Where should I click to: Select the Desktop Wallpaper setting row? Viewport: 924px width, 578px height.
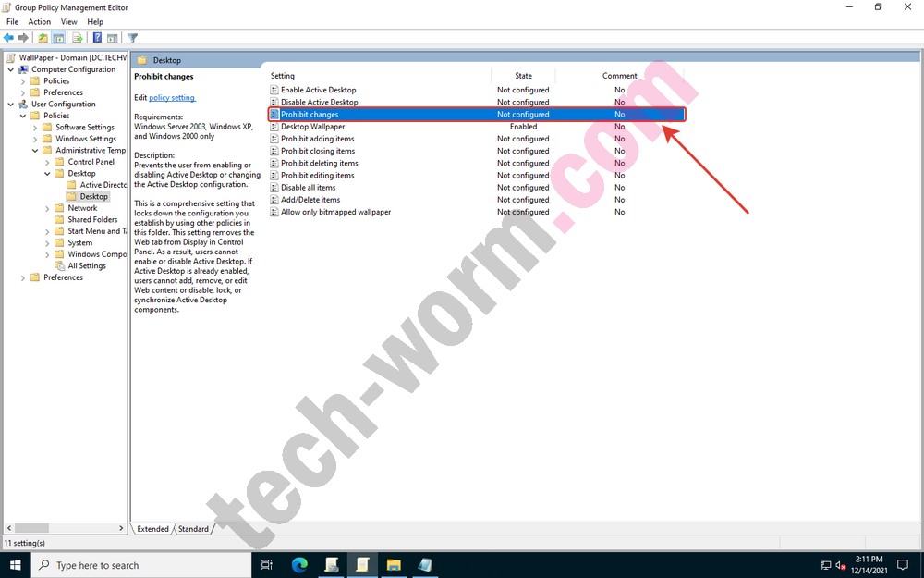(312, 127)
